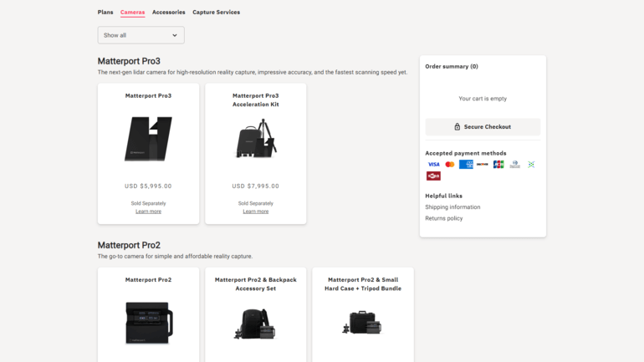Click the Matterport Pro3 Acceleration Kit title
The width and height of the screenshot is (644, 362).
point(255,100)
